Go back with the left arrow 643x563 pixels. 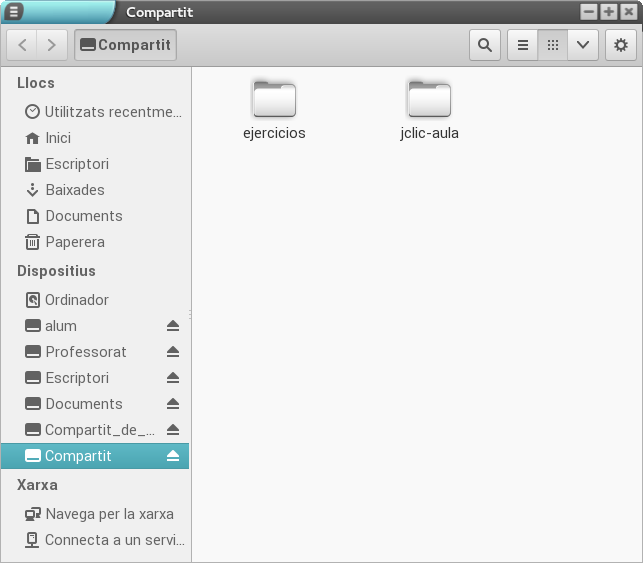click(x=23, y=45)
